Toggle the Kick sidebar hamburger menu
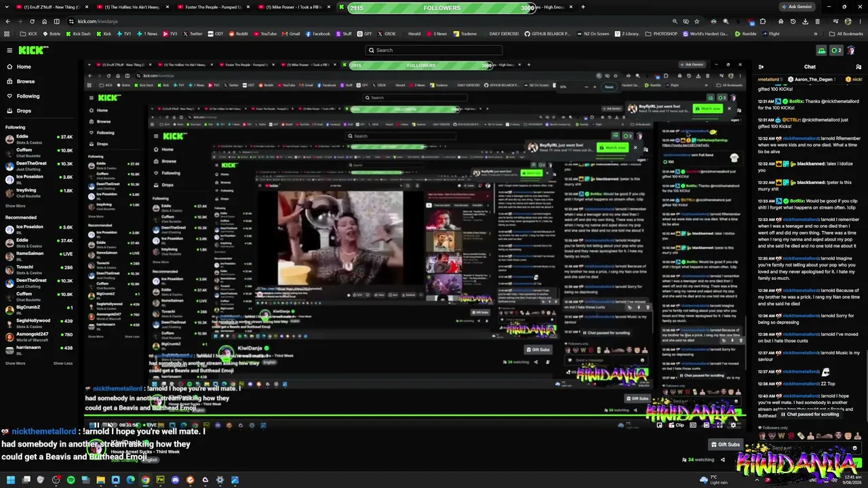The width and height of the screenshot is (868, 488). (9, 50)
